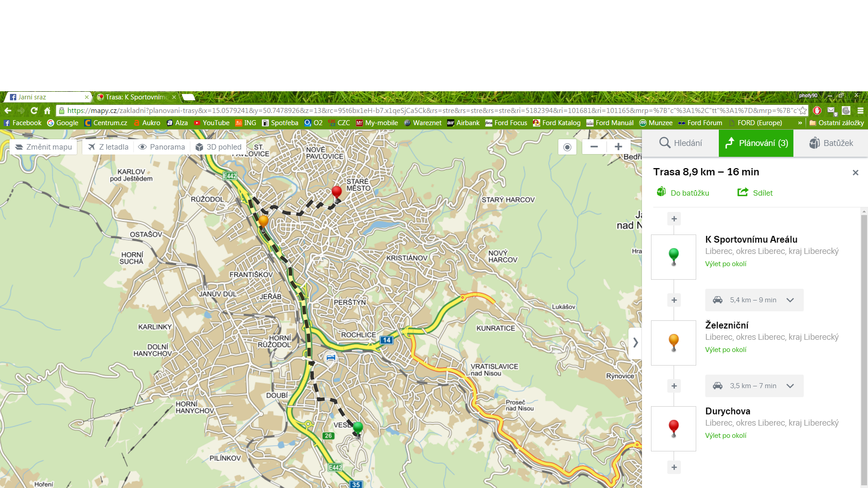
Task: Toggle 3D pohled view
Action: (x=218, y=147)
